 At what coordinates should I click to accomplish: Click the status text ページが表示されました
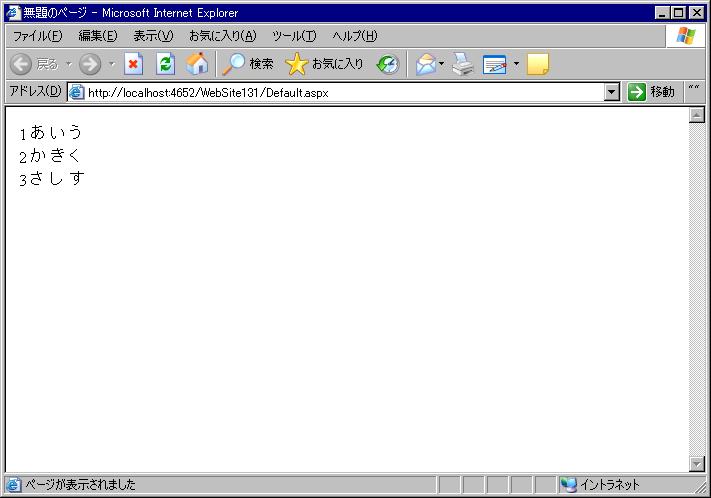80,485
